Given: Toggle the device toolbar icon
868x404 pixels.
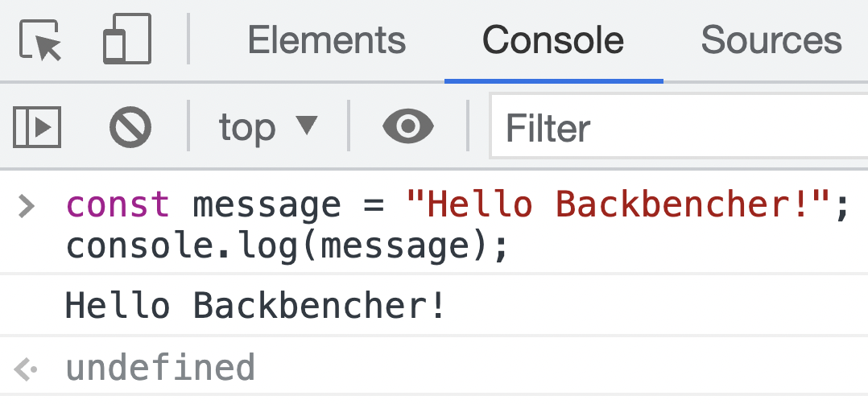Looking at the screenshot, I should click(x=127, y=40).
